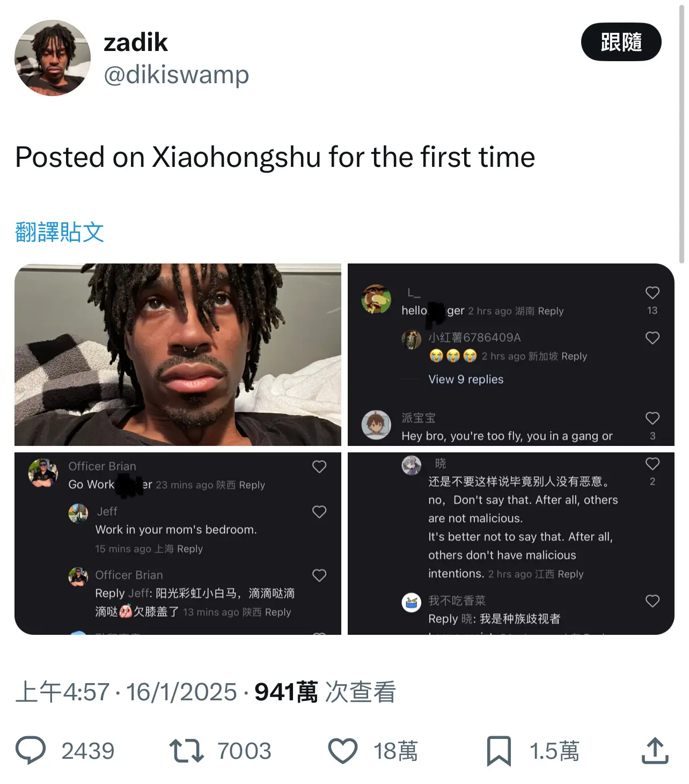Open the Officer Brian comments screenshot

point(178,544)
